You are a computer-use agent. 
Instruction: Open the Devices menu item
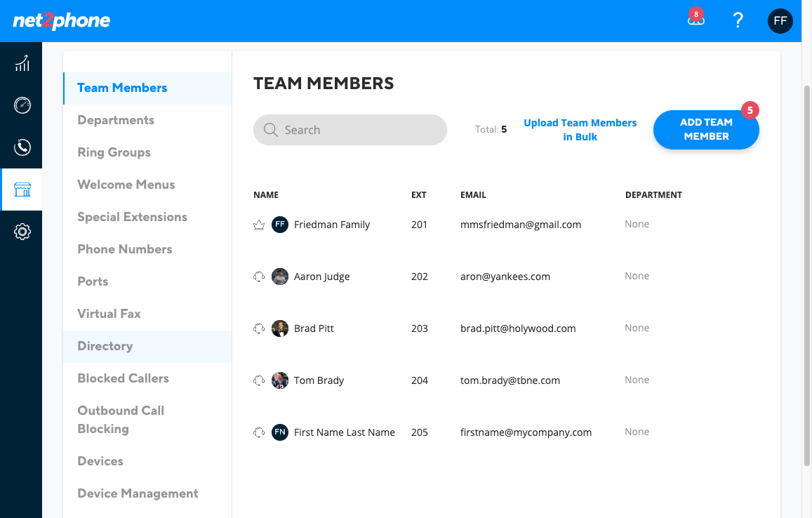pos(147,461)
